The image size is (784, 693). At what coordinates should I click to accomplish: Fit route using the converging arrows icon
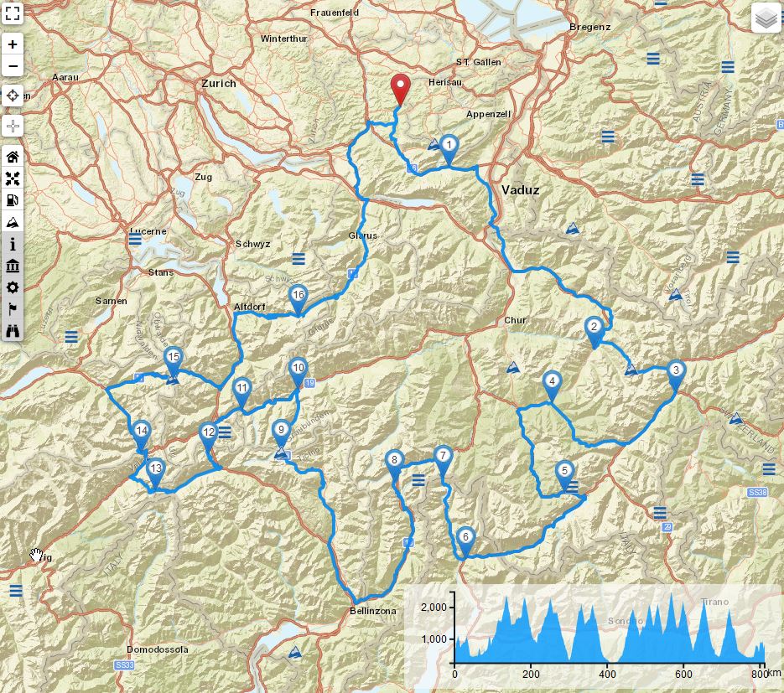(13, 178)
